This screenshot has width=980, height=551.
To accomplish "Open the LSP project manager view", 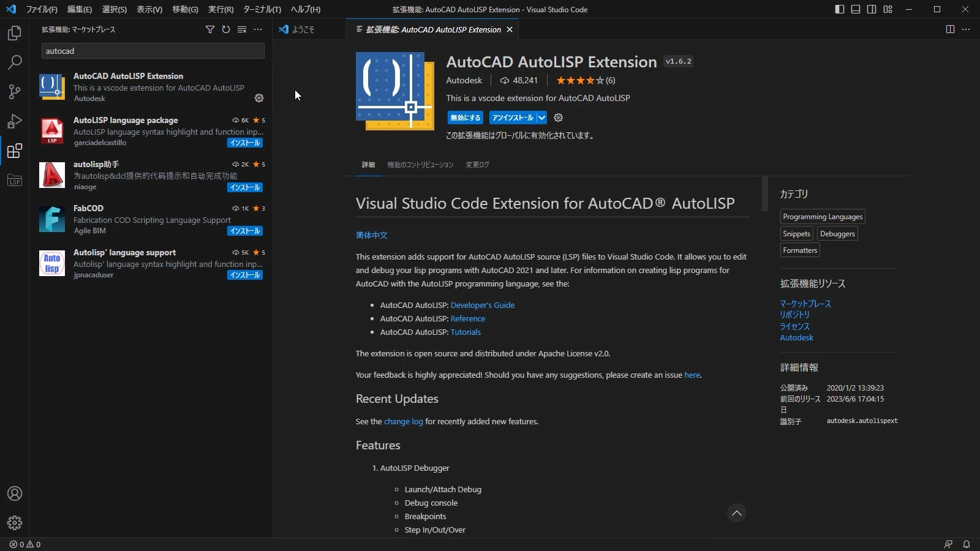I will point(15,181).
